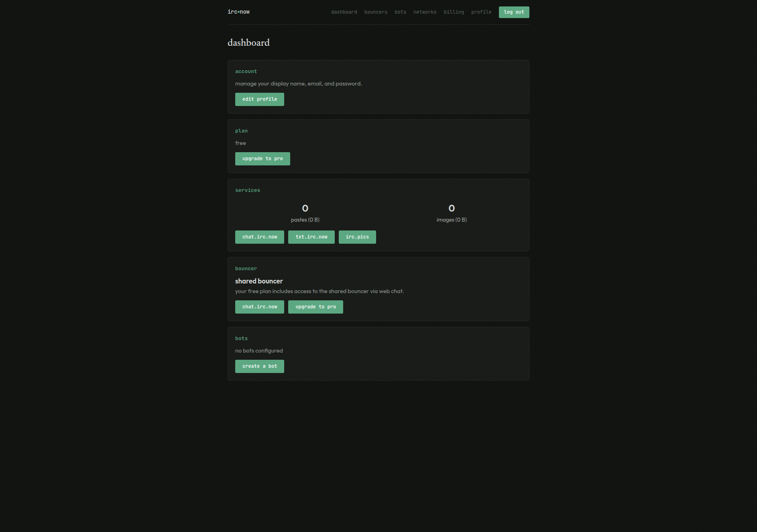Open the billing page link
This screenshot has height=532, width=757.
(x=454, y=12)
